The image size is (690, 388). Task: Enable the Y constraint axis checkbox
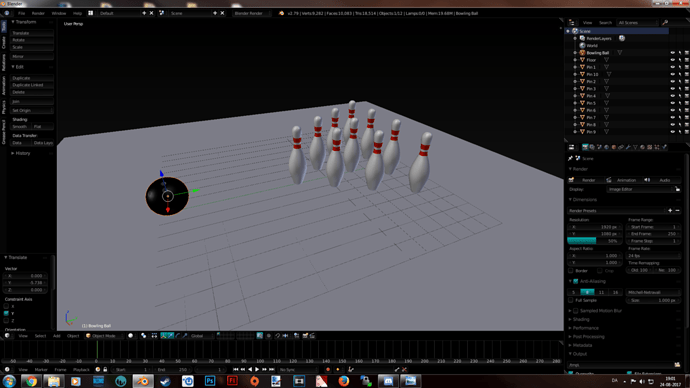[6, 313]
